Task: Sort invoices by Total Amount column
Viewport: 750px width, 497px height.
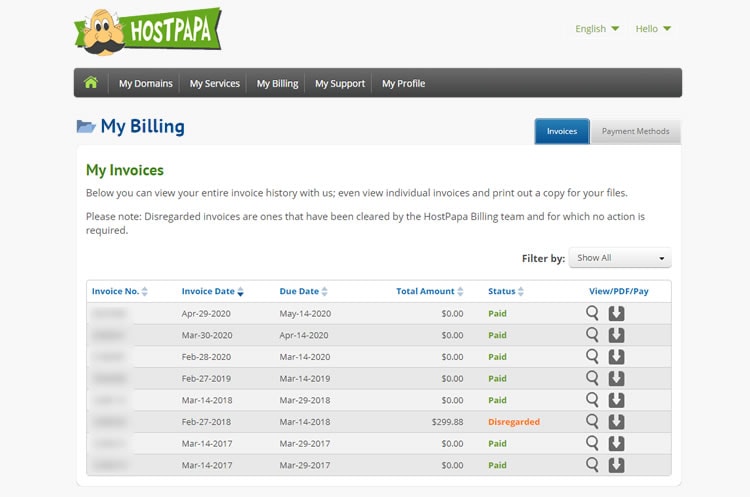Action: click(x=430, y=291)
